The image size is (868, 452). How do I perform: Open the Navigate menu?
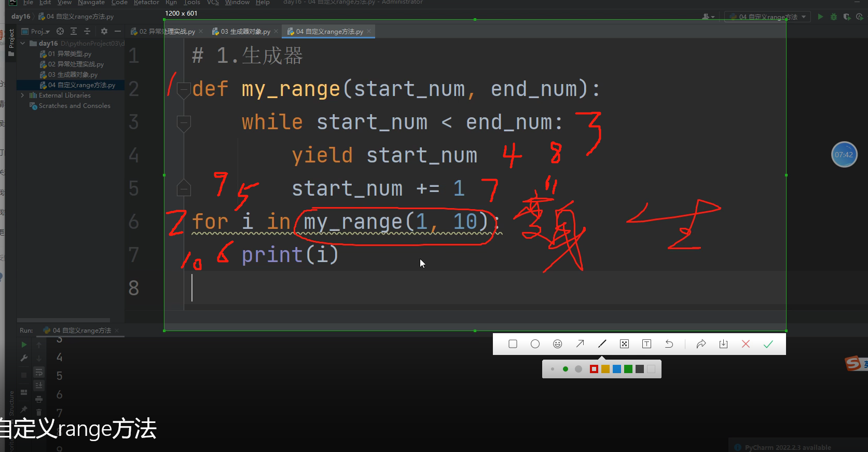[x=91, y=3]
